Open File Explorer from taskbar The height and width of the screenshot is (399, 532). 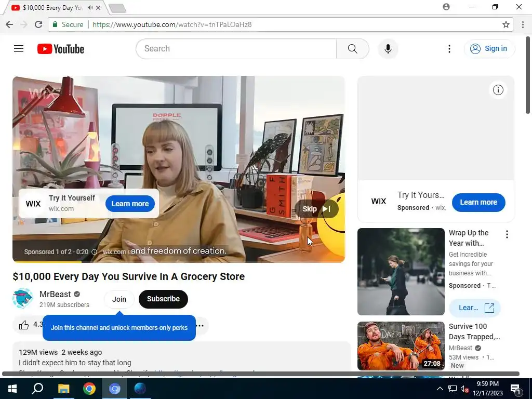(x=63, y=389)
